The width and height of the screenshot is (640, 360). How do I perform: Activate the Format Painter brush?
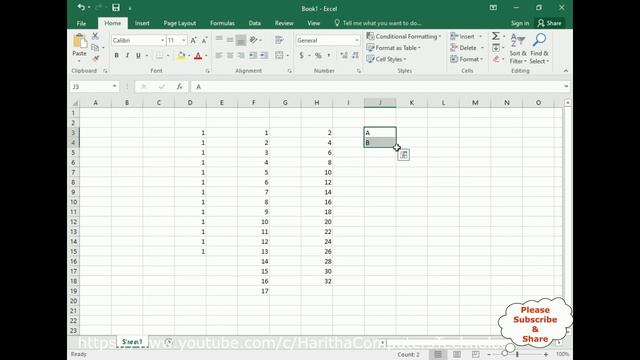click(95, 59)
